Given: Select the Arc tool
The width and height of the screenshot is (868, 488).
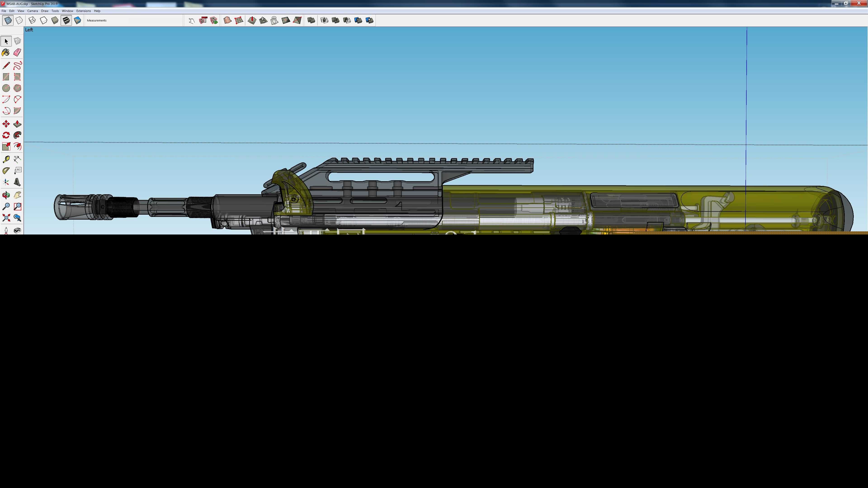Looking at the screenshot, I should point(6,100).
